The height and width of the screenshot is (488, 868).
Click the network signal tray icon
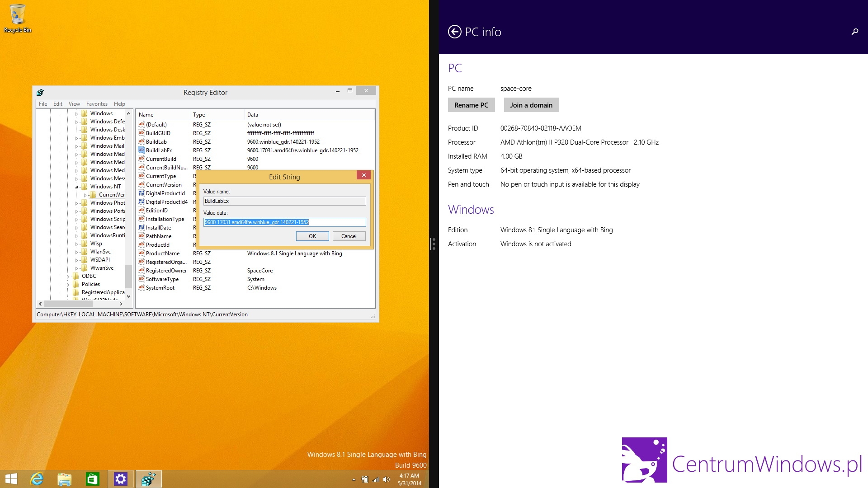point(375,479)
